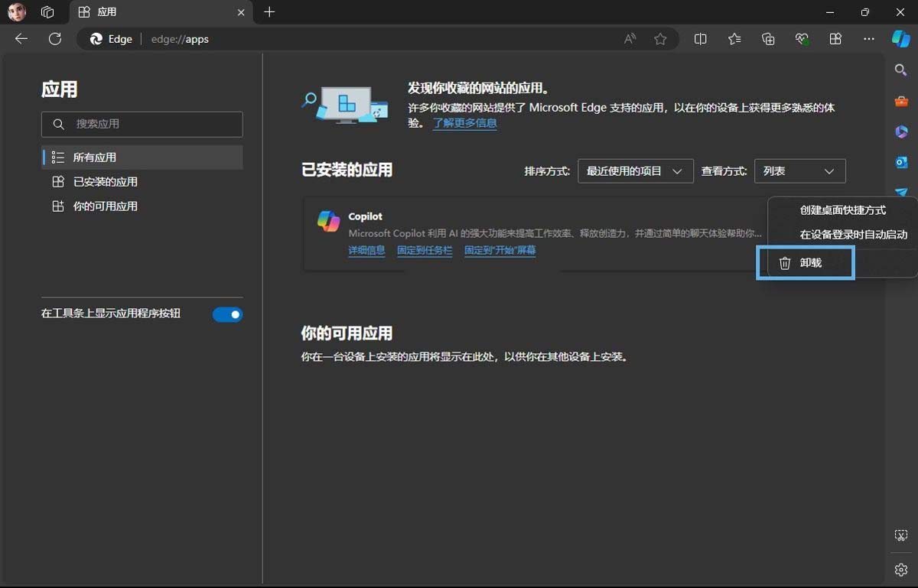The image size is (918, 588).
Task: Open Copilot from the top-right corner
Action: click(x=901, y=39)
